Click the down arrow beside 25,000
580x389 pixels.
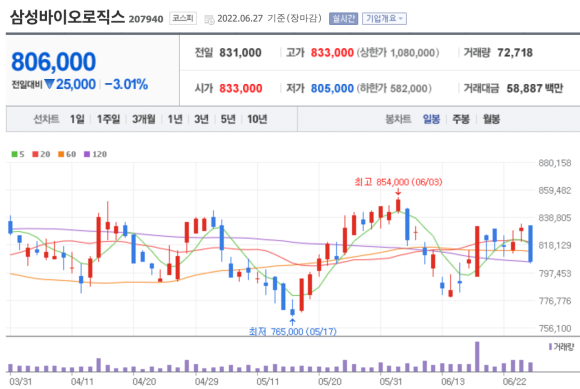tap(49, 85)
